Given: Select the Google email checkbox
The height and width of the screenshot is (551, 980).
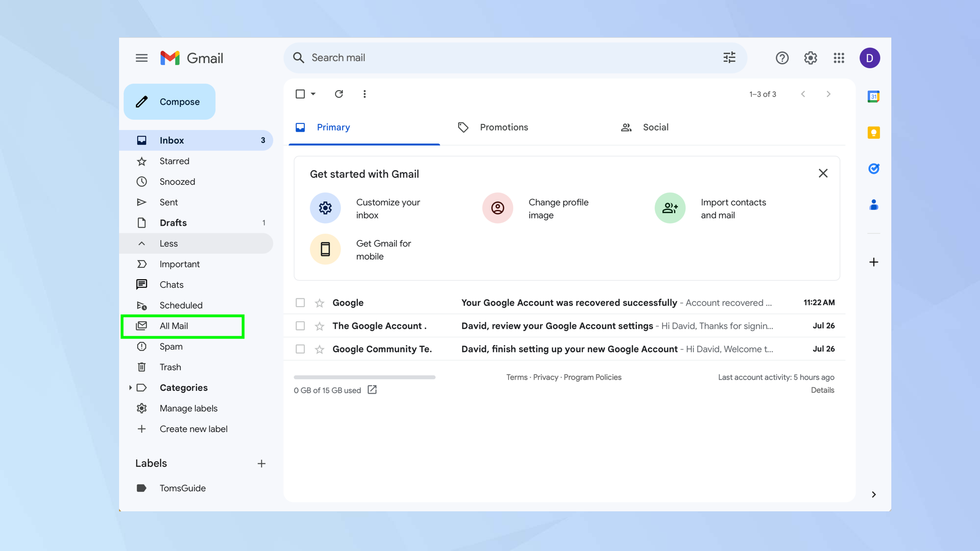Looking at the screenshot, I should tap(300, 303).
